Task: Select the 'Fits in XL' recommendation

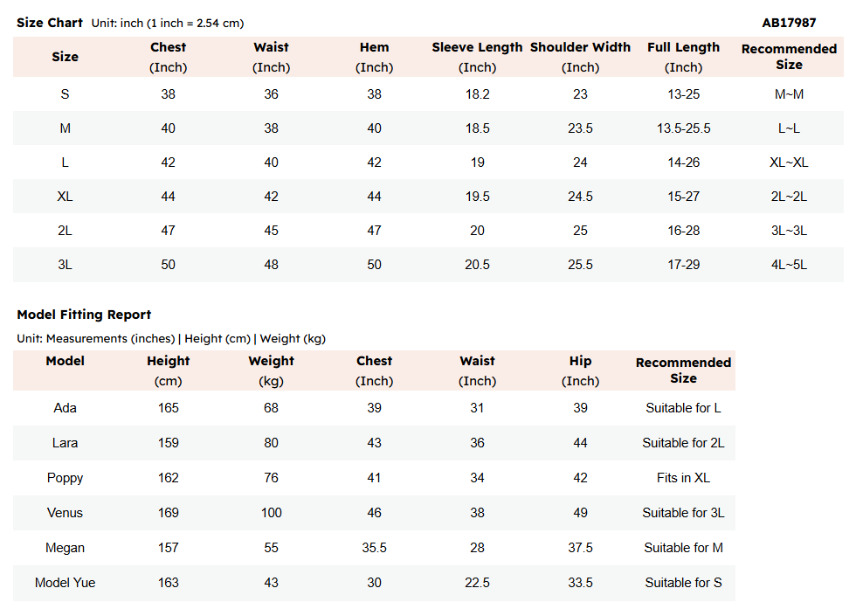Action: (x=683, y=478)
